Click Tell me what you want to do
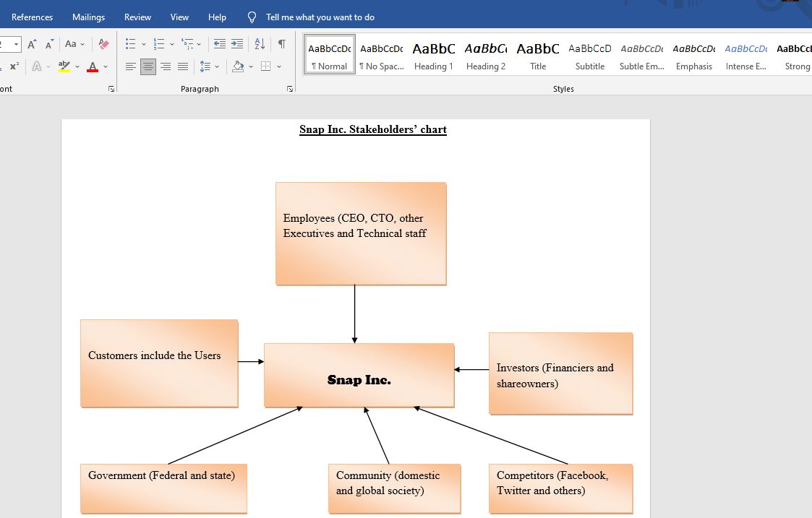 point(320,17)
